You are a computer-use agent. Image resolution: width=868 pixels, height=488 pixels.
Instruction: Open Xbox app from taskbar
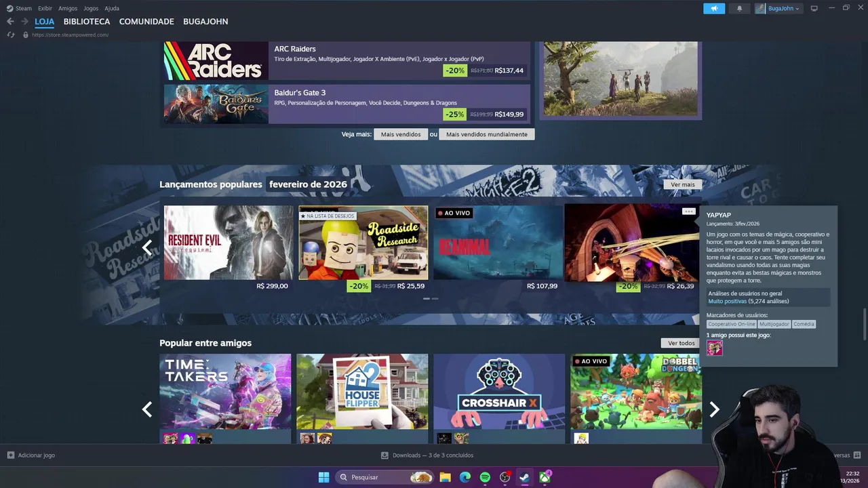click(x=545, y=477)
